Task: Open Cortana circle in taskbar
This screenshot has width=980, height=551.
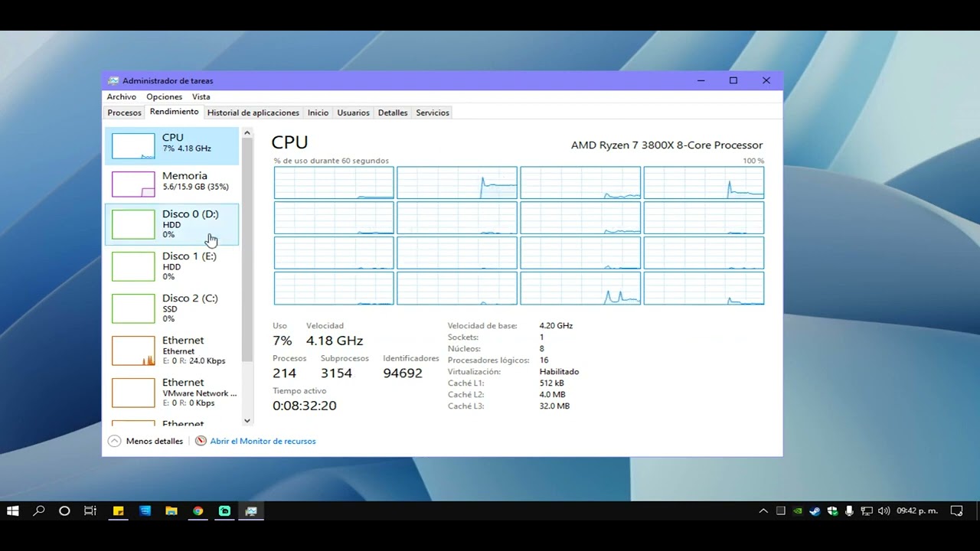Action: [64, 510]
